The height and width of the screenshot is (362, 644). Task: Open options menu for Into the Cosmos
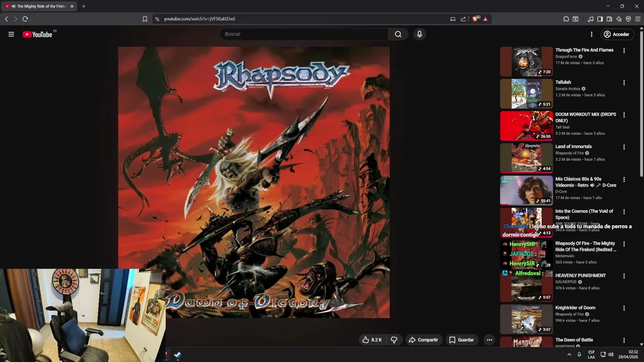coord(624,212)
